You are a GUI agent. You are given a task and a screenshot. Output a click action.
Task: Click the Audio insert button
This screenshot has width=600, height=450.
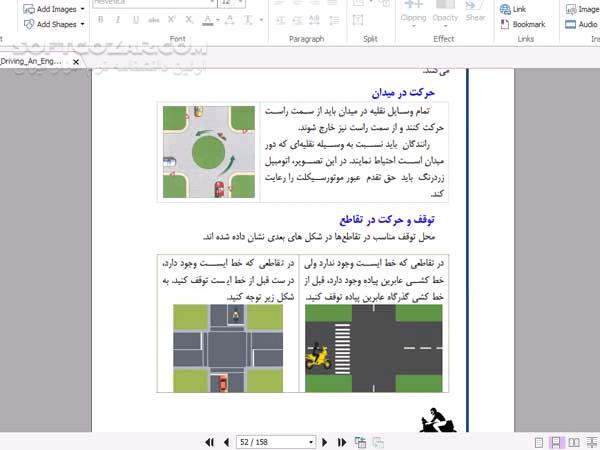coord(582,24)
